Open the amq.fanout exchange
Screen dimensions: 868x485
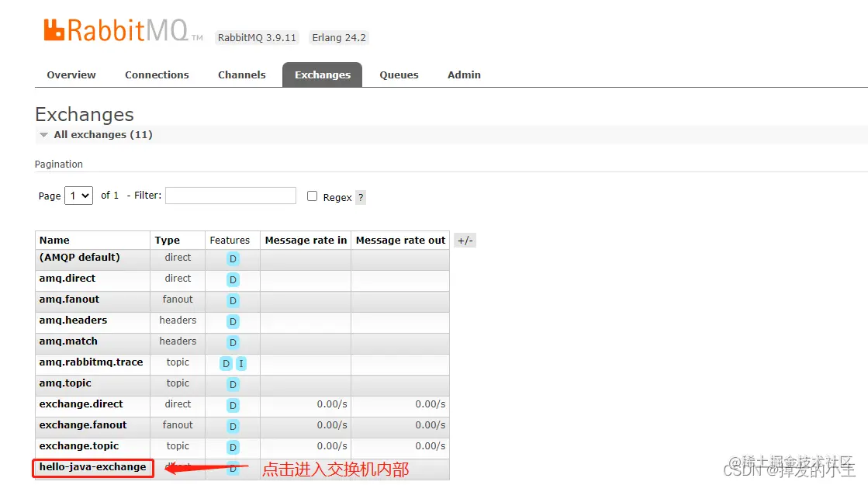click(69, 300)
